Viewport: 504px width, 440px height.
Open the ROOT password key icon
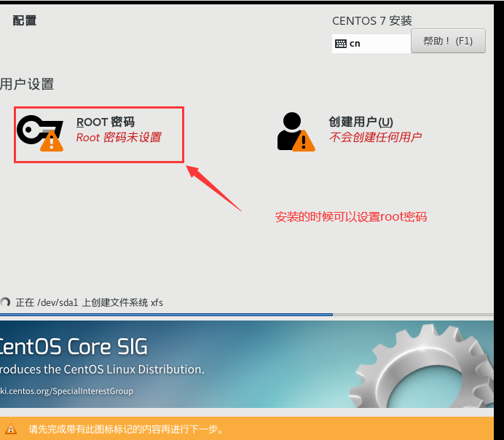click(40, 133)
